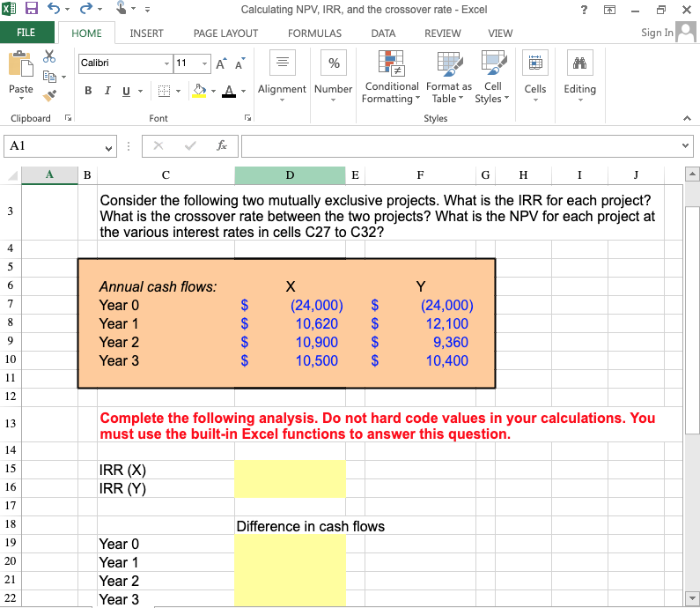Click the cell with 9,360
The width and height of the screenshot is (700, 608).
pyautogui.click(x=420, y=342)
